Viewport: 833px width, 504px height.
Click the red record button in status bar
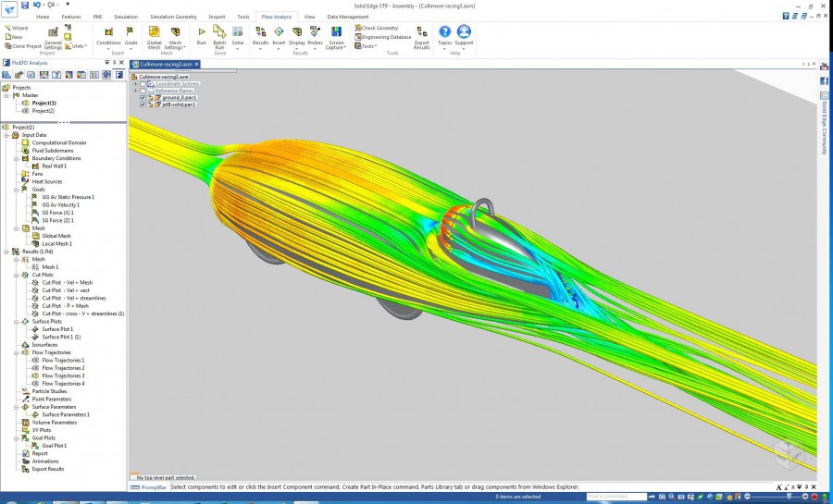[814, 497]
